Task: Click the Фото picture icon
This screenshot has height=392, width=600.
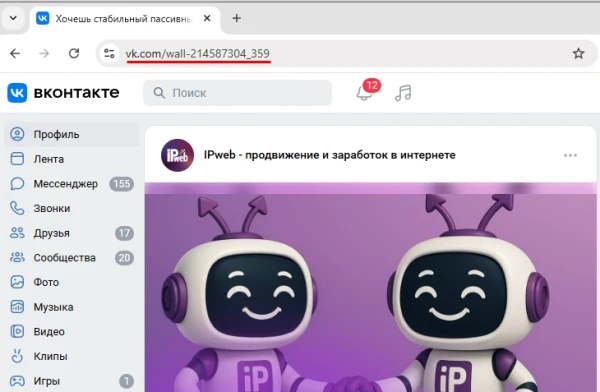Action: [x=17, y=282]
